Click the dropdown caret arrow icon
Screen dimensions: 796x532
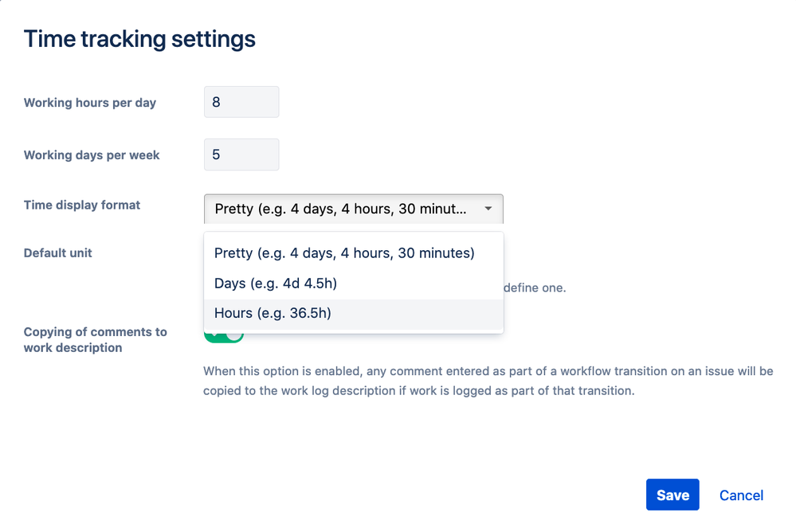[488, 209]
